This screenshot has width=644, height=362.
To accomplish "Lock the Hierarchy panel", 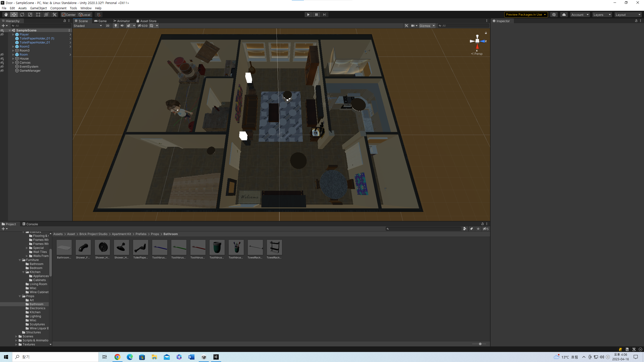I will 65,21.
